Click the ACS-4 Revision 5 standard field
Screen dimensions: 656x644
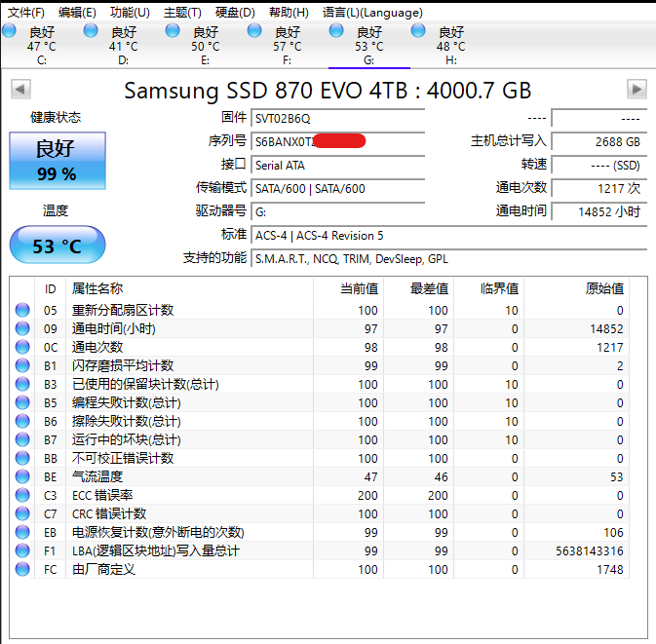449,236
